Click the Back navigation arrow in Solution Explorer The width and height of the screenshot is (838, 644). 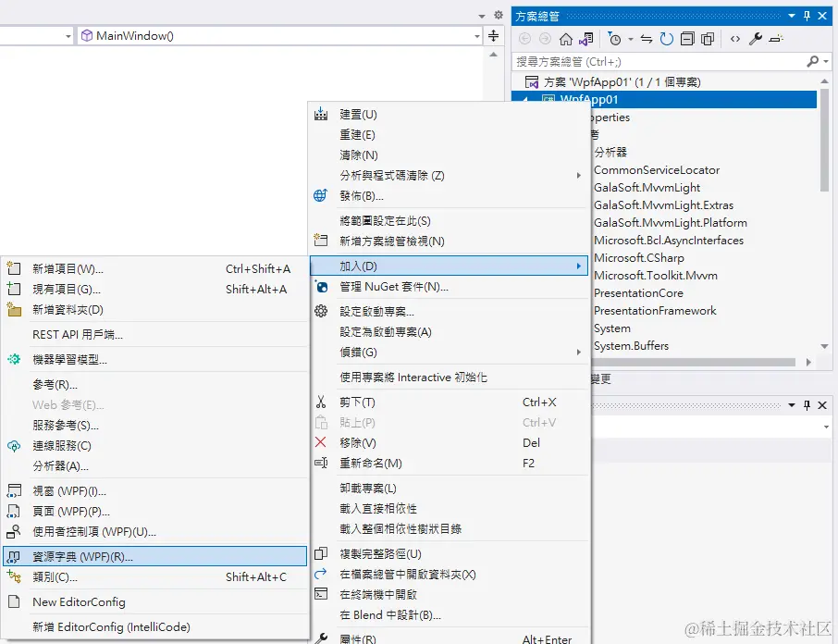point(525,38)
